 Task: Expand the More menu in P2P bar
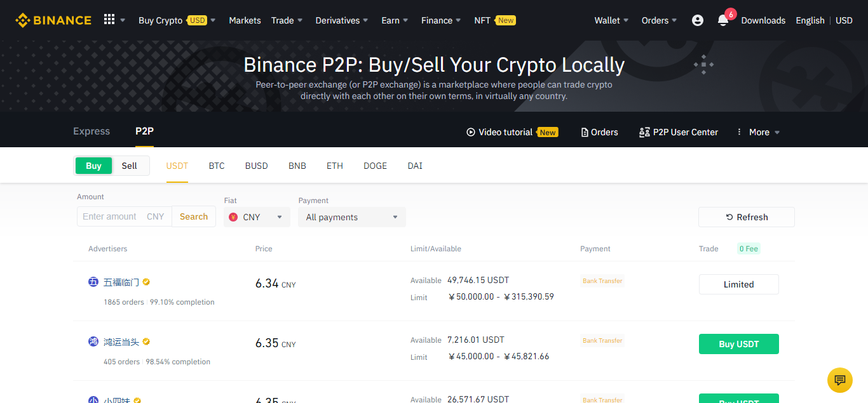759,132
